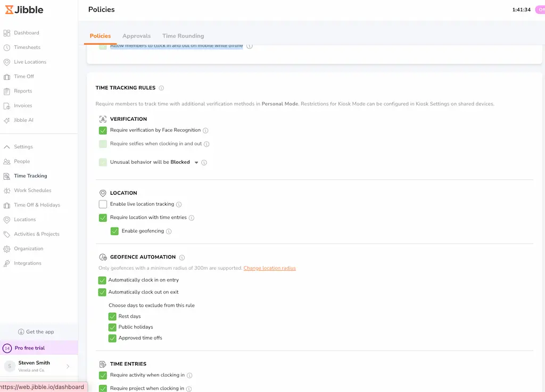Collapse the Settings section chevron
The height and width of the screenshot is (392, 545).
[x=6, y=147]
